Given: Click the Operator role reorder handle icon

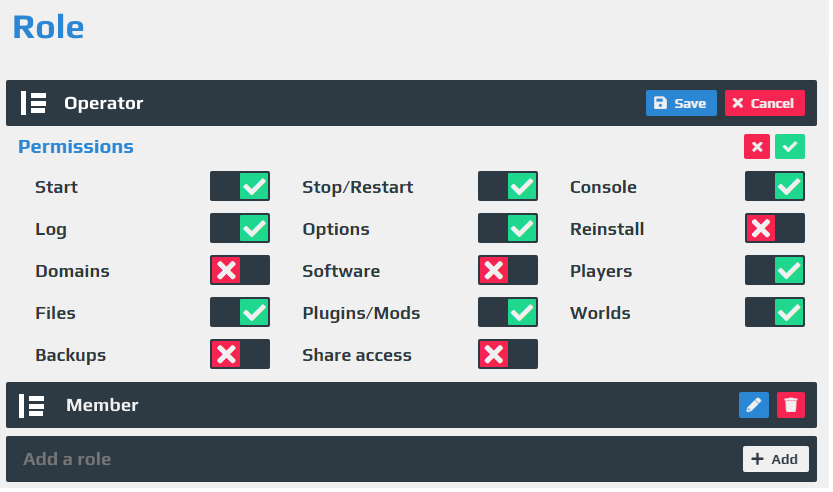Looking at the screenshot, I should [33, 103].
